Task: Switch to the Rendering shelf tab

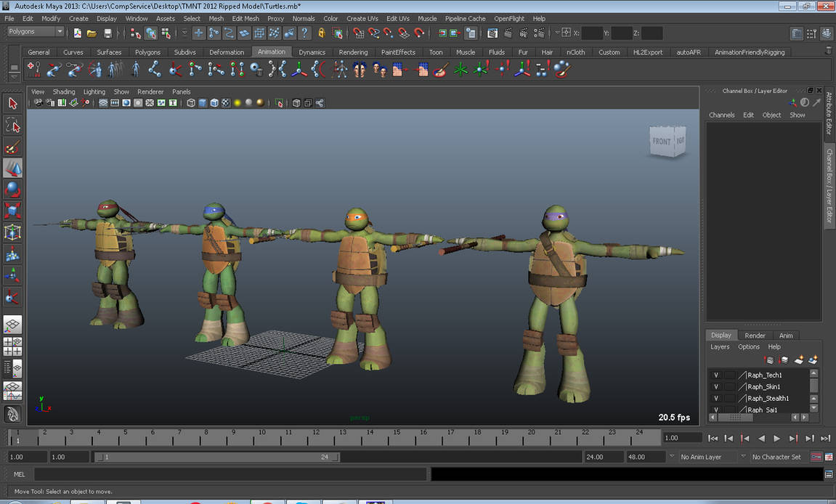Action: (353, 52)
